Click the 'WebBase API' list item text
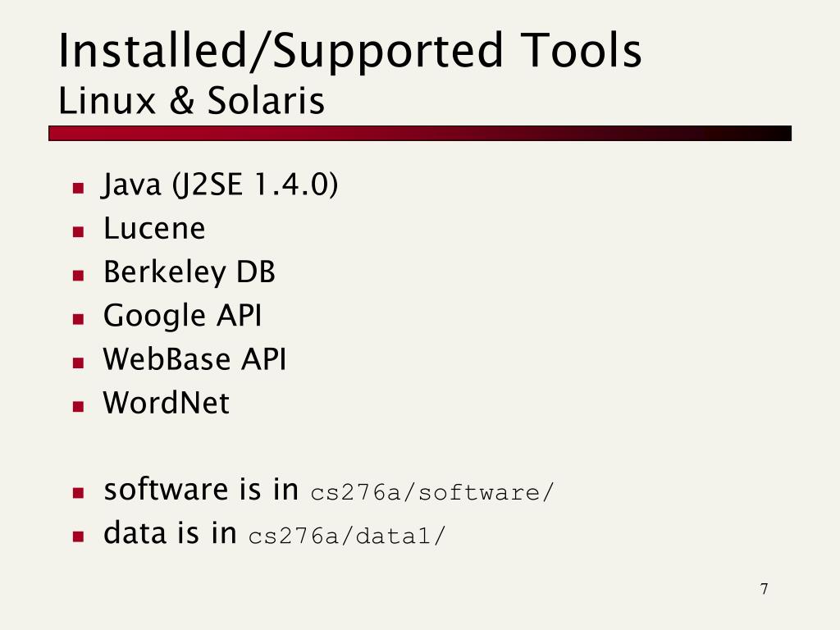The height and width of the screenshot is (630, 840). (194, 359)
